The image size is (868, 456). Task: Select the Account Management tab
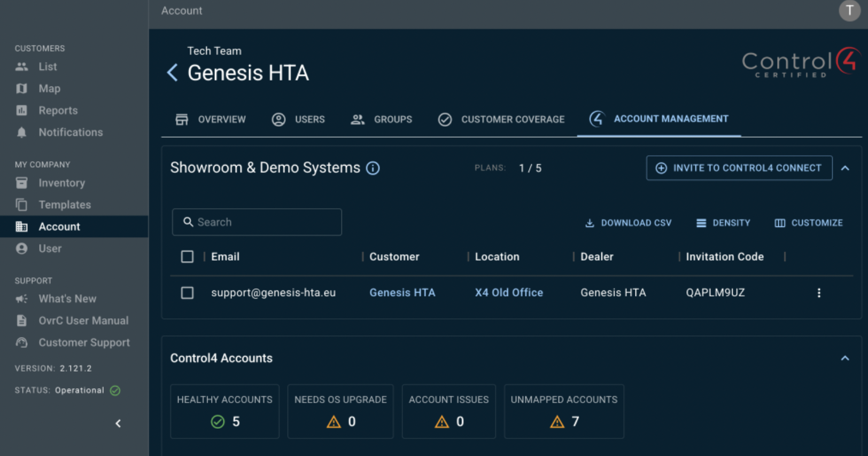coord(658,119)
